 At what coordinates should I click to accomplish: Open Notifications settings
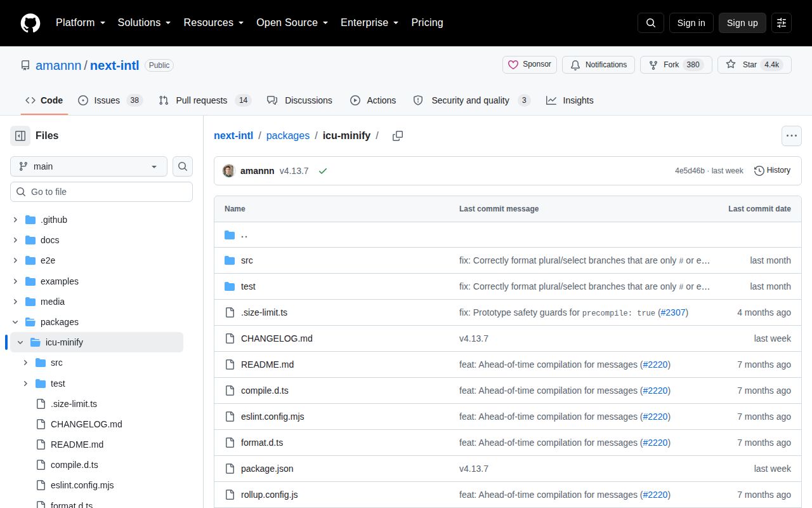click(x=598, y=65)
